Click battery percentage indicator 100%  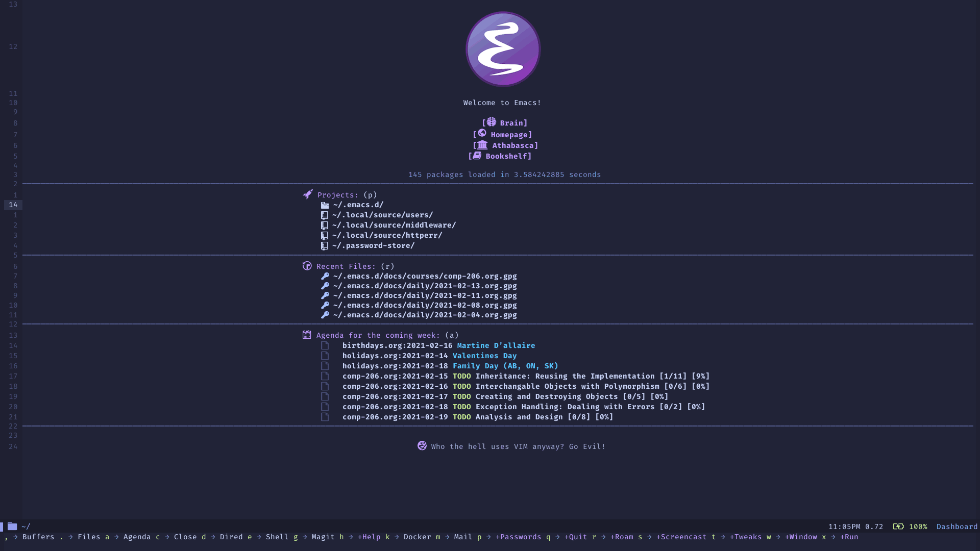pyautogui.click(x=918, y=527)
